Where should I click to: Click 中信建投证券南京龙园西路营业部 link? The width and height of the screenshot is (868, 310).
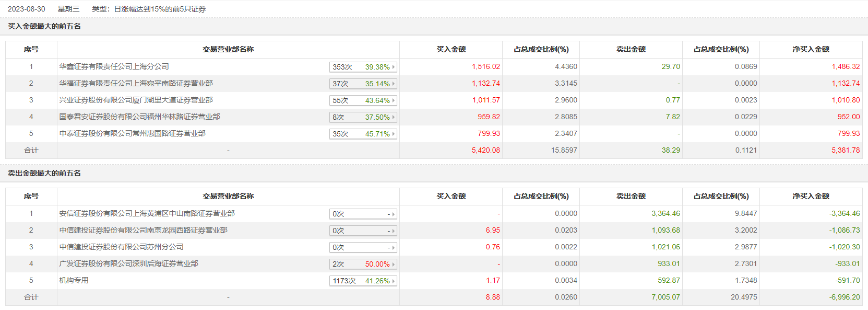[x=143, y=230]
